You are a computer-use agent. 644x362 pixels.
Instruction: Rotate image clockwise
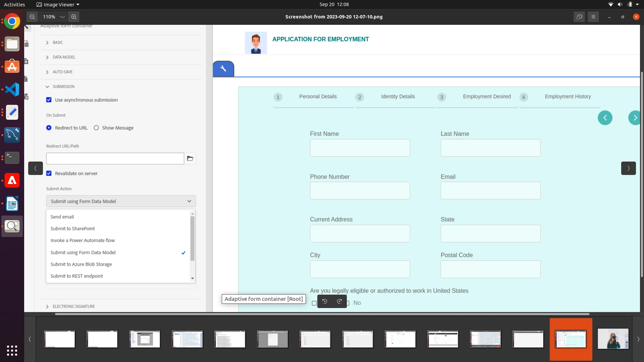[x=339, y=301]
